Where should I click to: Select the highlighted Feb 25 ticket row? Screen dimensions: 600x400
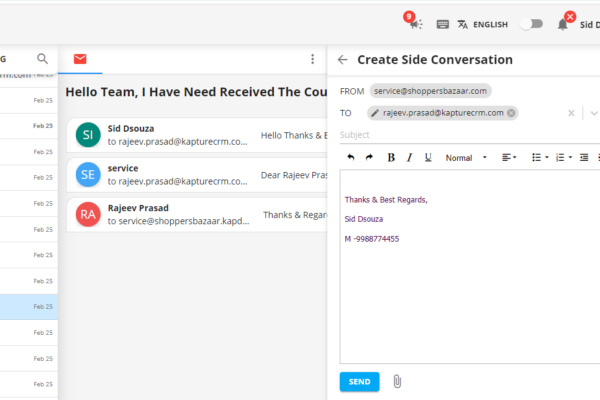pyautogui.click(x=29, y=307)
